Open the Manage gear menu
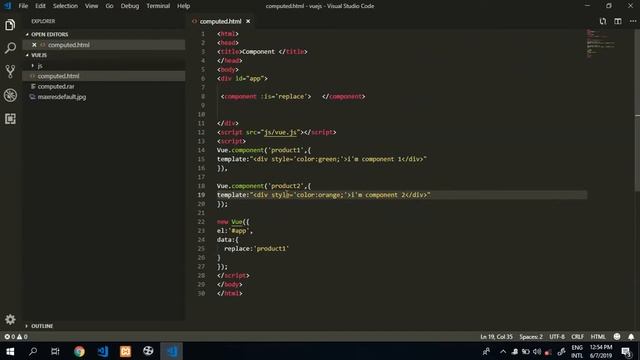This screenshot has height=360, width=640. tap(10, 319)
